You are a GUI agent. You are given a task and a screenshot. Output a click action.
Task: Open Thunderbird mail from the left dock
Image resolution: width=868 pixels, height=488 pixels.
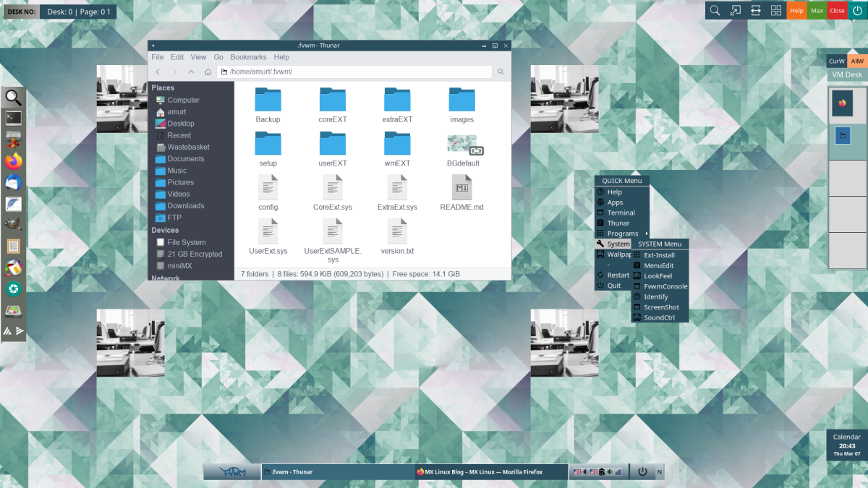pyautogui.click(x=14, y=182)
